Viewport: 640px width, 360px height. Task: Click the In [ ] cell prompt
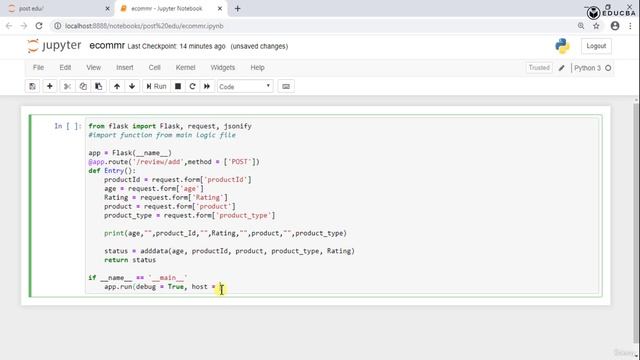pos(67,126)
